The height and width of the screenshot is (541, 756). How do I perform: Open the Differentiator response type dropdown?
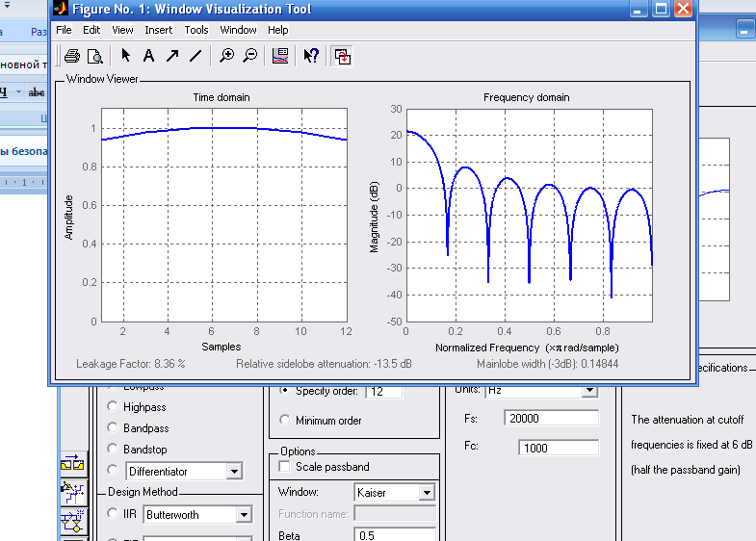[x=233, y=472]
